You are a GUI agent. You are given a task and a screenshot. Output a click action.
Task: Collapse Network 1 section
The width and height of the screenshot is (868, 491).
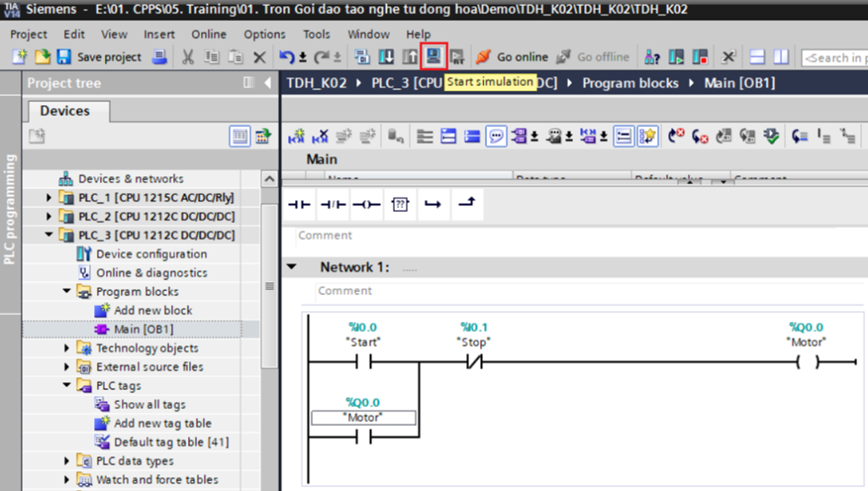tap(292, 267)
